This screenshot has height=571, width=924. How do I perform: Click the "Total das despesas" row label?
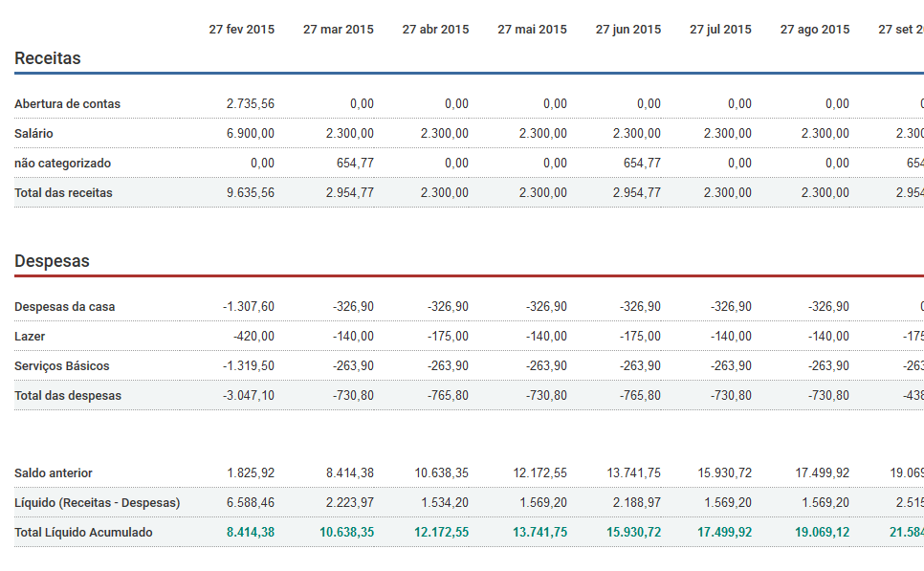tap(68, 395)
